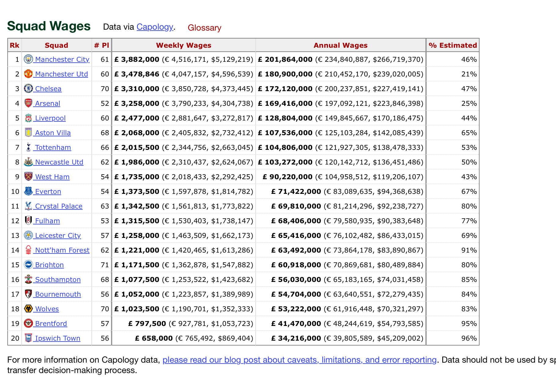This screenshot has height=392, width=556.
Task: Open the Capology data source link
Action: (x=155, y=27)
